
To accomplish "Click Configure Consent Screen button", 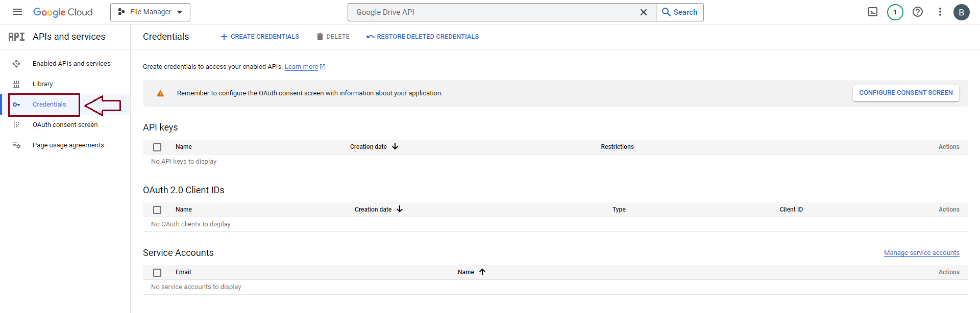I will point(906,93).
